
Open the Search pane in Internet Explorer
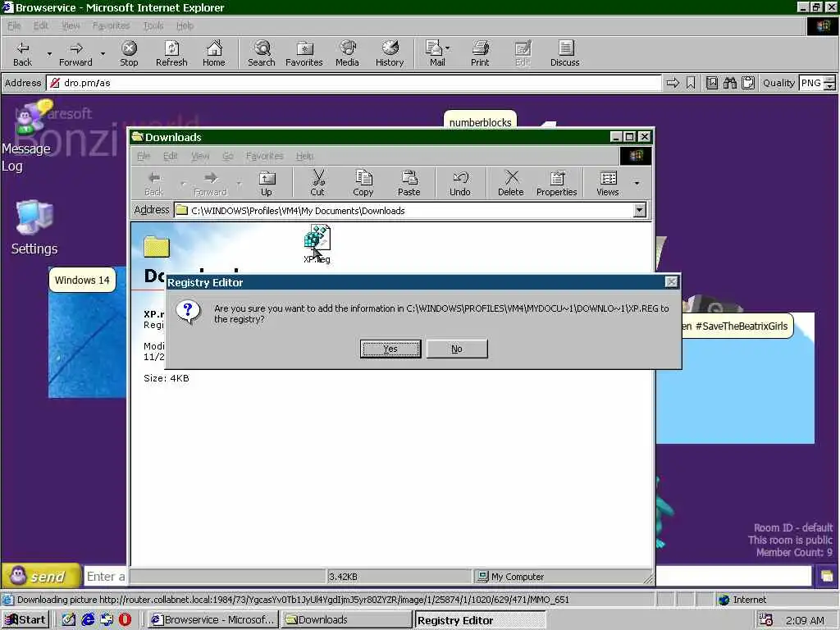point(262,53)
